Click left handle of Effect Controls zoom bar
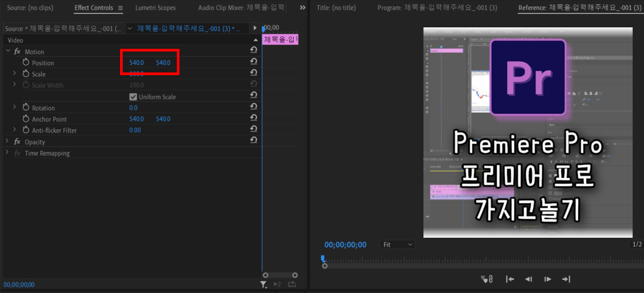Image resolution: width=644 pixels, height=293 pixels. tap(265, 275)
